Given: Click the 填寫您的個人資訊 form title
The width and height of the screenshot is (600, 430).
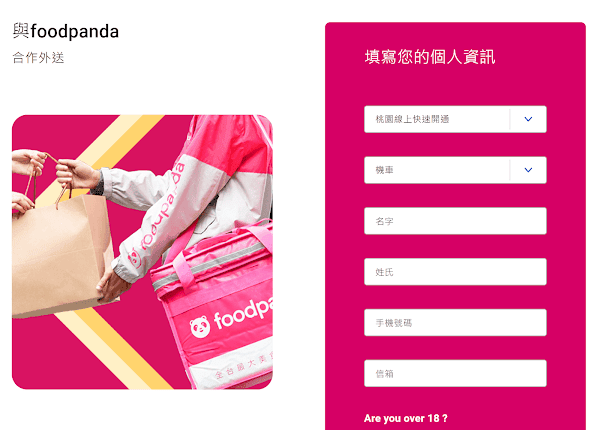Looking at the screenshot, I should click(430, 57).
